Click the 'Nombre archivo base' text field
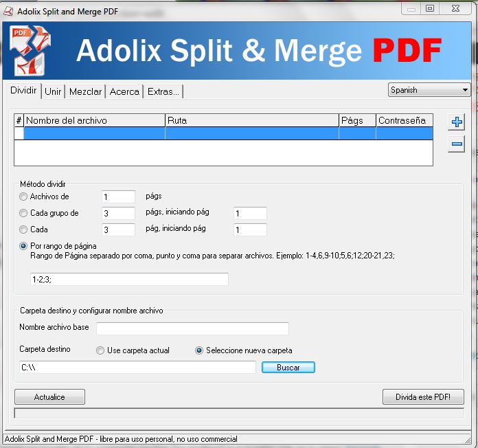This screenshot has width=478, height=448. (x=193, y=328)
